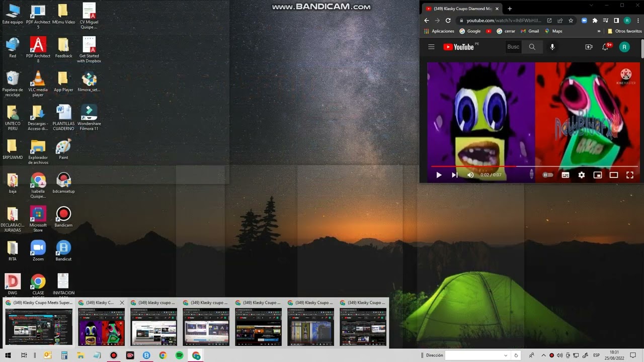Go to the YouTube home logo
The height and width of the screenshot is (362, 644).
459,47
